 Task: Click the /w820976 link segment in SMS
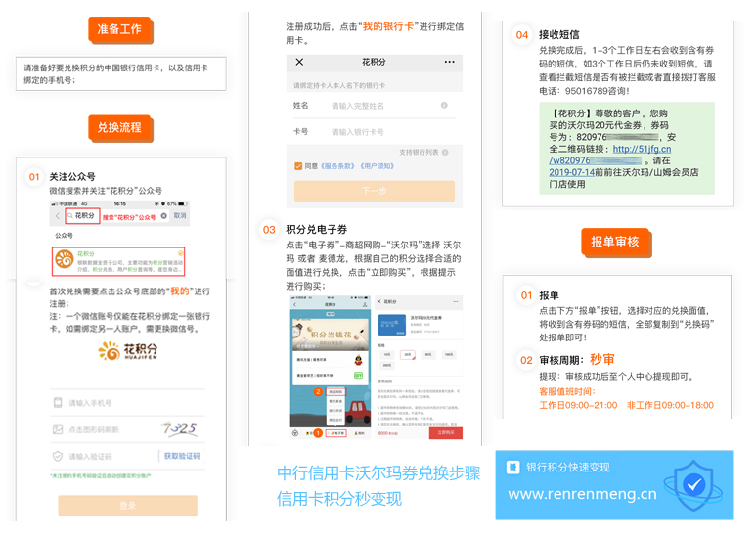click(569, 160)
